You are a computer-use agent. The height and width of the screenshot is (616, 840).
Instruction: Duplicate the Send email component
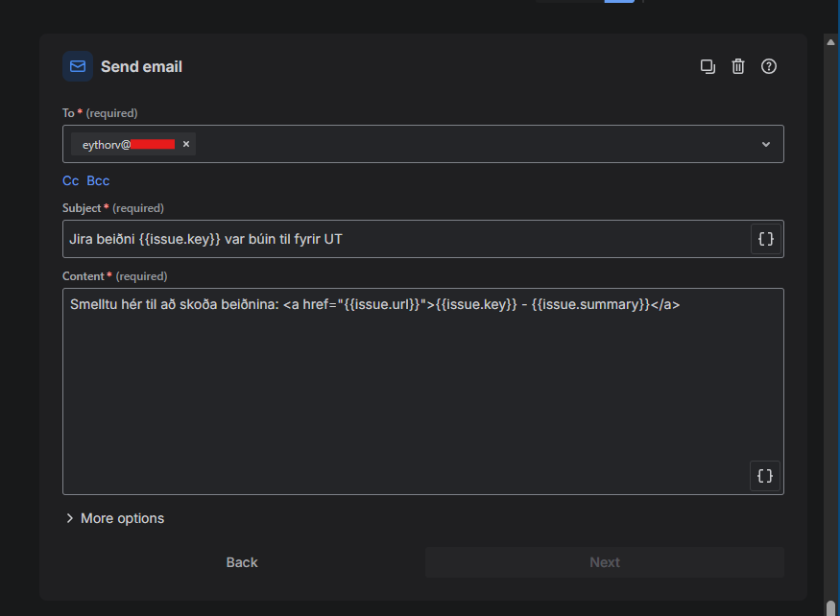(708, 66)
